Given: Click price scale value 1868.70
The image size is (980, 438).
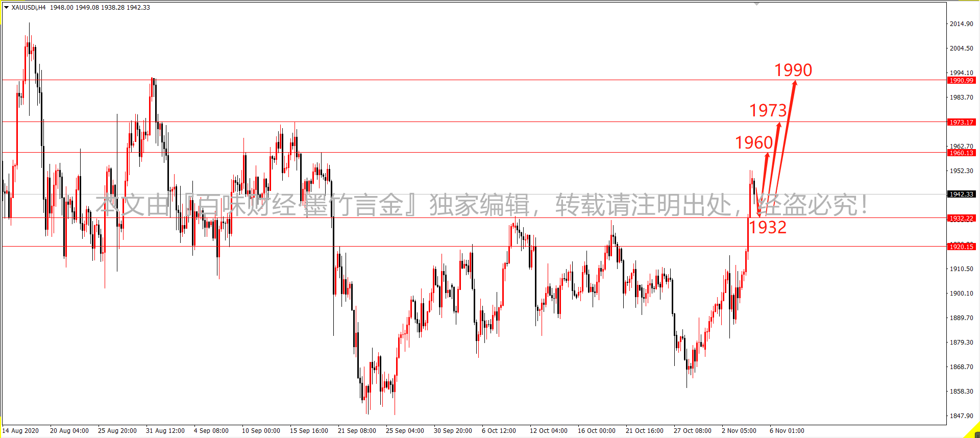Looking at the screenshot, I should pyautogui.click(x=961, y=367).
